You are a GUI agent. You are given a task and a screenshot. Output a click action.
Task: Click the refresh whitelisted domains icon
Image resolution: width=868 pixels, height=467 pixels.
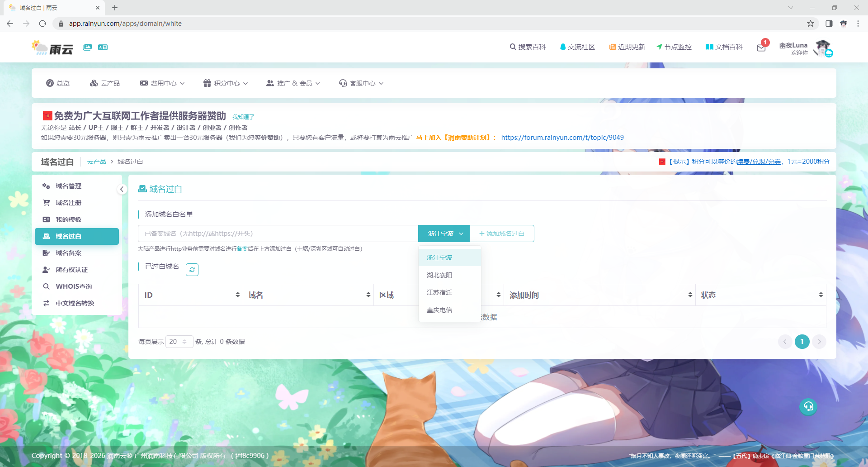(x=192, y=270)
